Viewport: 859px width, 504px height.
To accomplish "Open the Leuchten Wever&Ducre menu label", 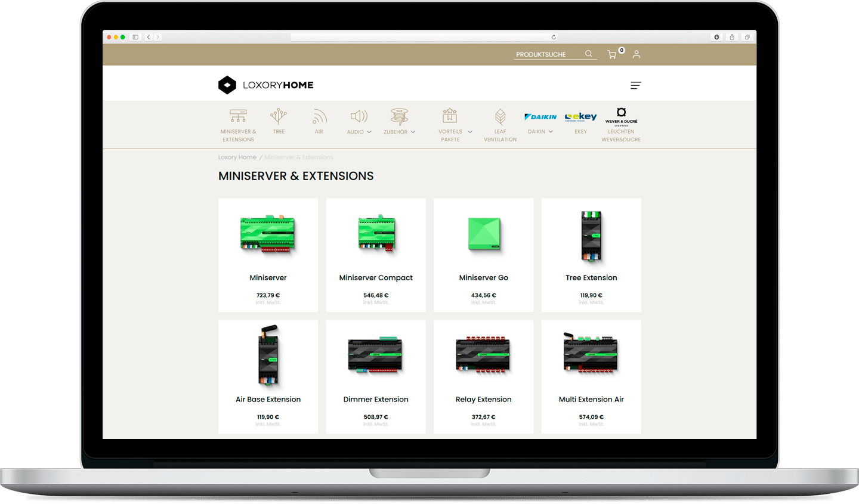I will [621, 135].
